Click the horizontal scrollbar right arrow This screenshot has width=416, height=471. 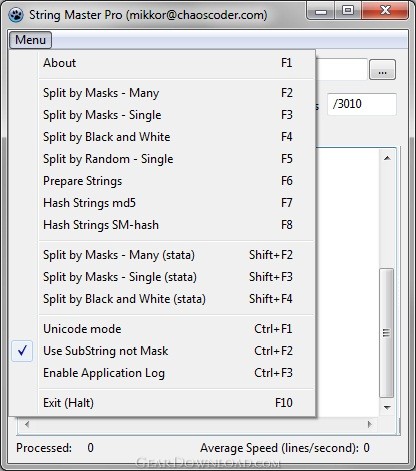coord(369,424)
